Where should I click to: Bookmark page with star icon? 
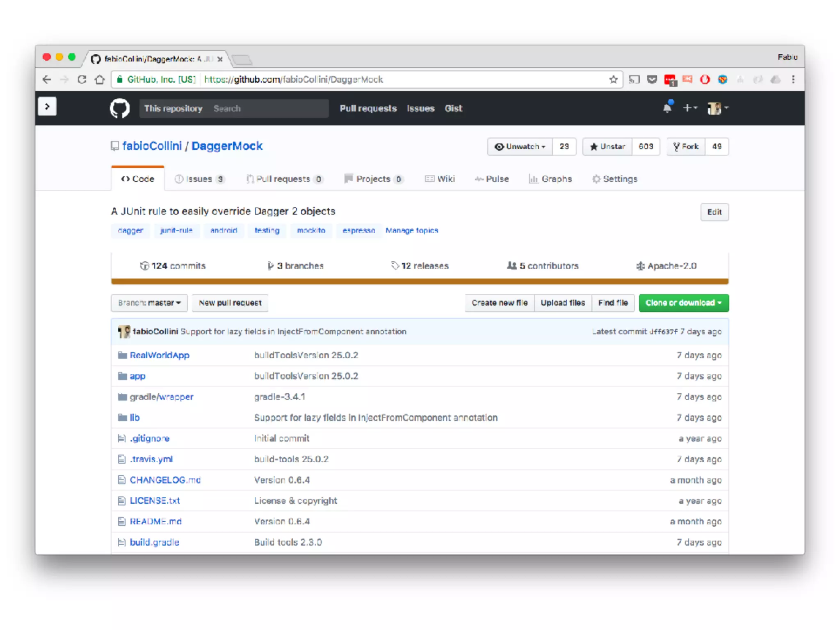(613, 80)
